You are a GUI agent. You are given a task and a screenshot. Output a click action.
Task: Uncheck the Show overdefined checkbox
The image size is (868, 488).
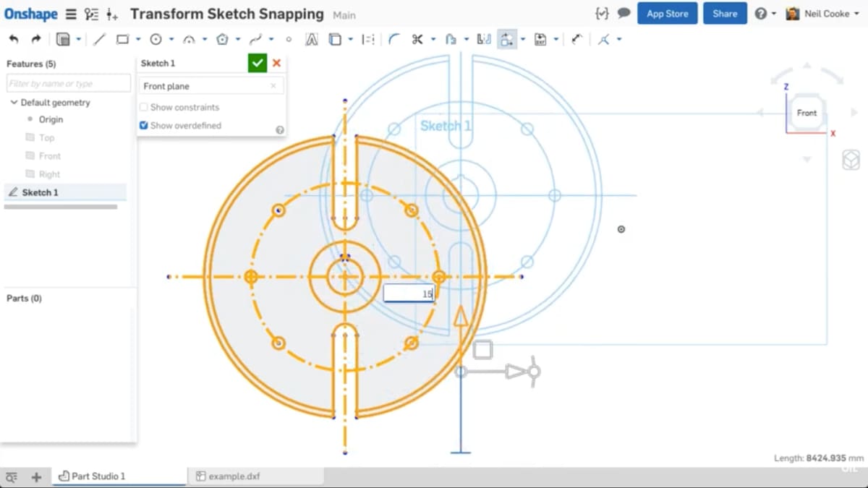(x=144, y=126)
